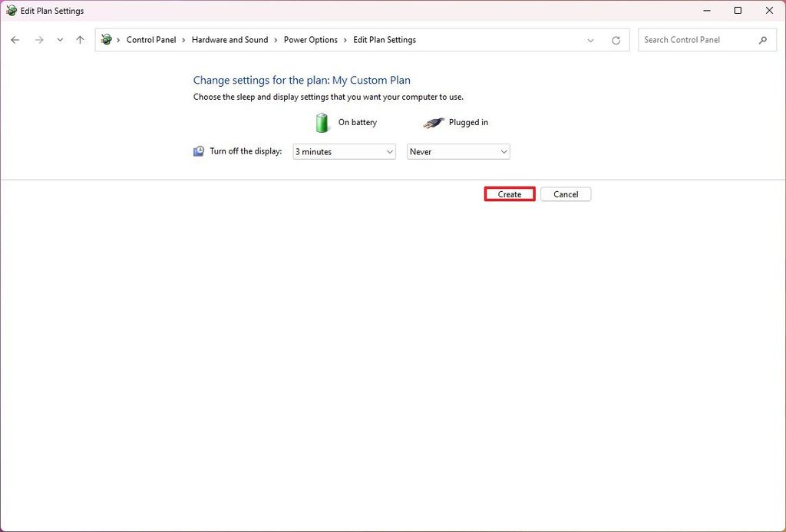Image resolution: width=786 pixels, height=532 pixels.
Task: Click the forward navigation arrow
Action: pos(39,39)
